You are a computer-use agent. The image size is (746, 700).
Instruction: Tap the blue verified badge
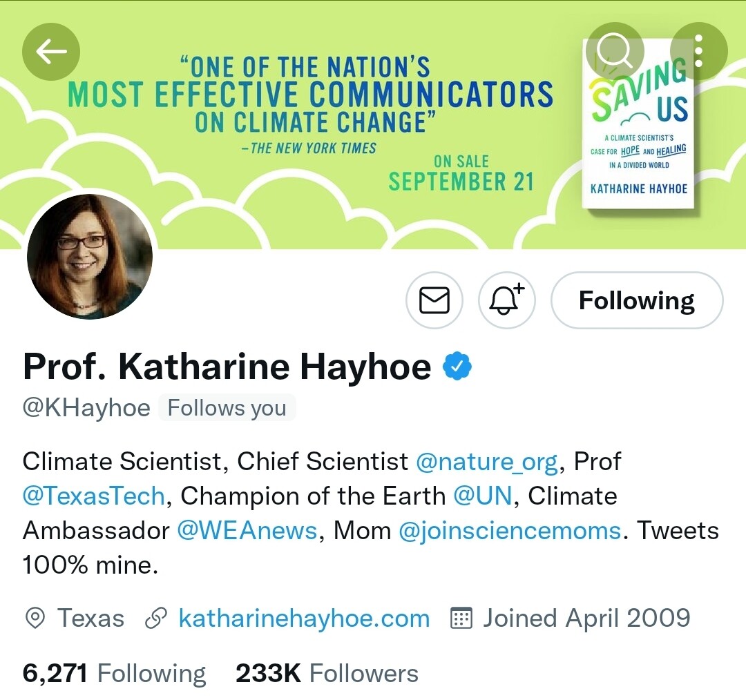(457, 366)
